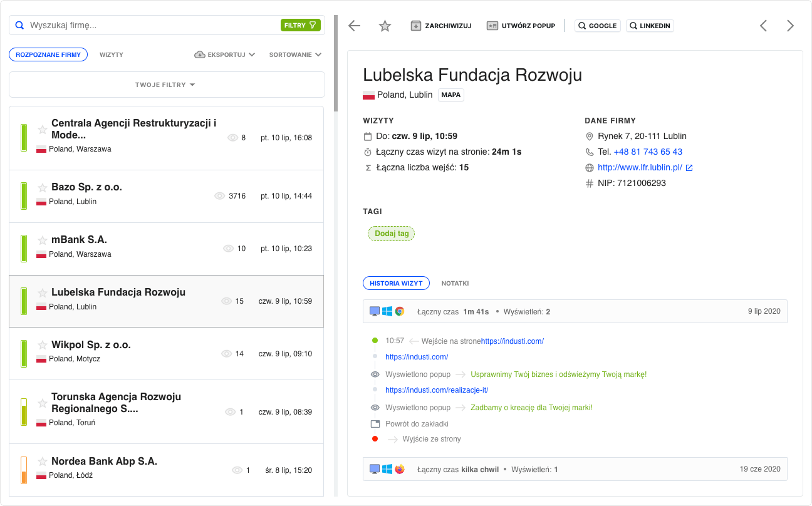812x506 pixels.
Task: Click the Zarchiwizuj button
Action: tap(441, 26)
